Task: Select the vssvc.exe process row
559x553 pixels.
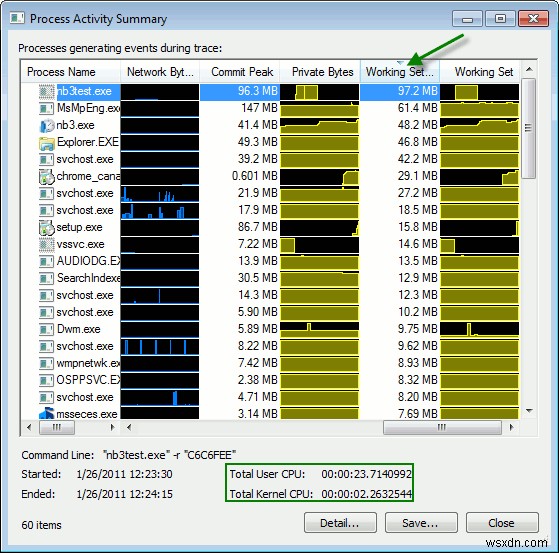Action: (80, 245)
